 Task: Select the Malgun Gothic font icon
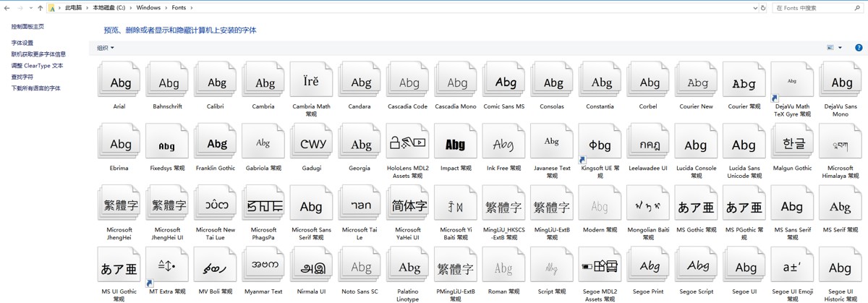(792, 142)
